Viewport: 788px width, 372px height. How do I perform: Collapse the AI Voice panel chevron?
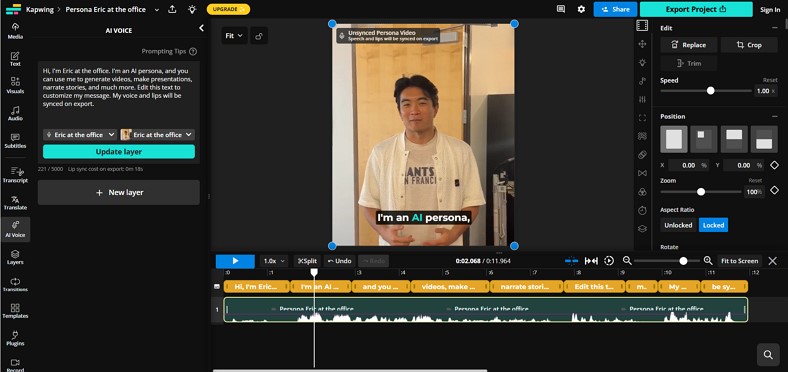202,28
